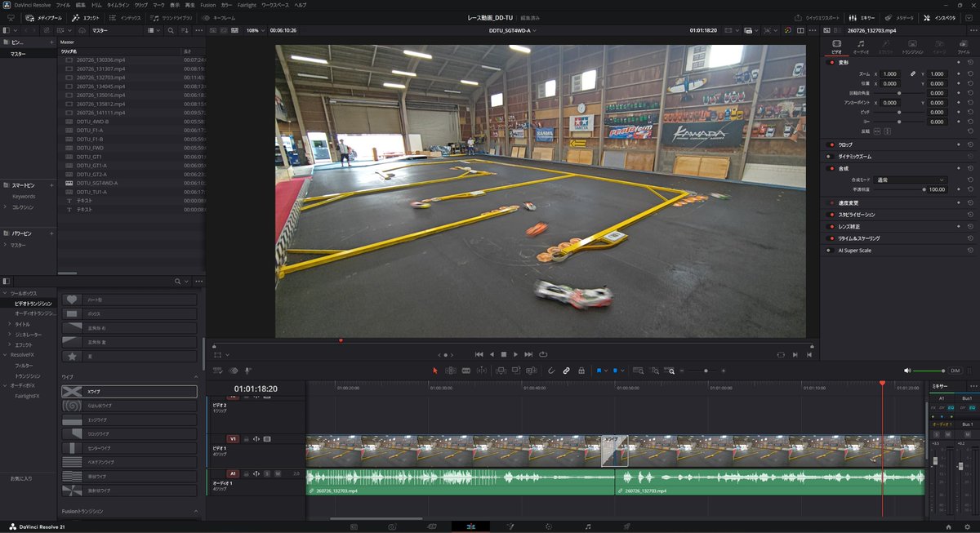Select the Xワイプ transition preset
Image resolution: width=980 pixels, height=533 pixels.
tap(129, 392)
